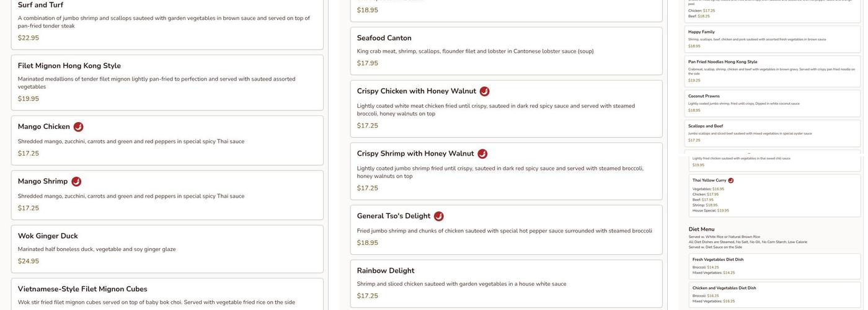Click the spicy icon beside Thai Yellow Curry

[x=731, y=180]
